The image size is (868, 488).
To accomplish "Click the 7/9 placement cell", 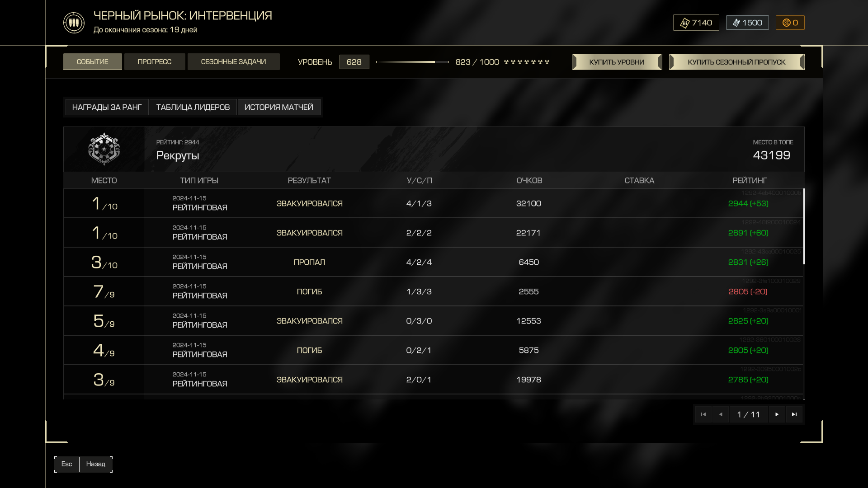I will click(x=104, y=291).
